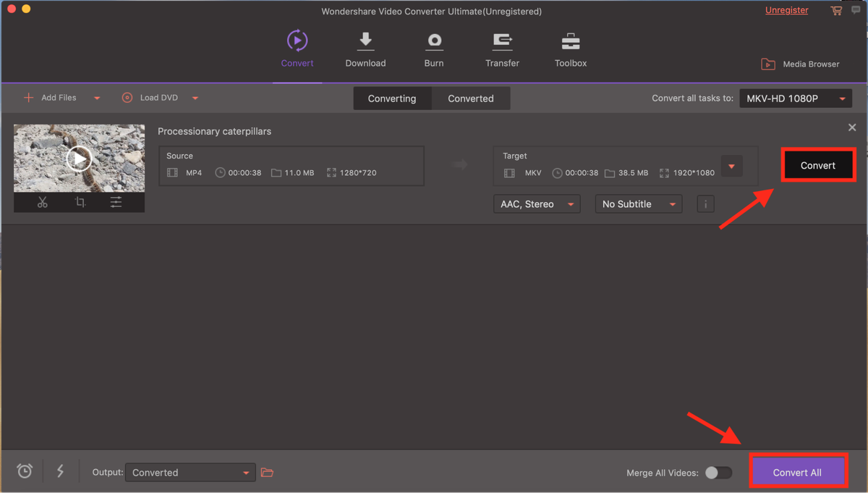The width and height of the screenshot is (868, 493).
Task: Click Add Files button
Action: pos(50,98)
